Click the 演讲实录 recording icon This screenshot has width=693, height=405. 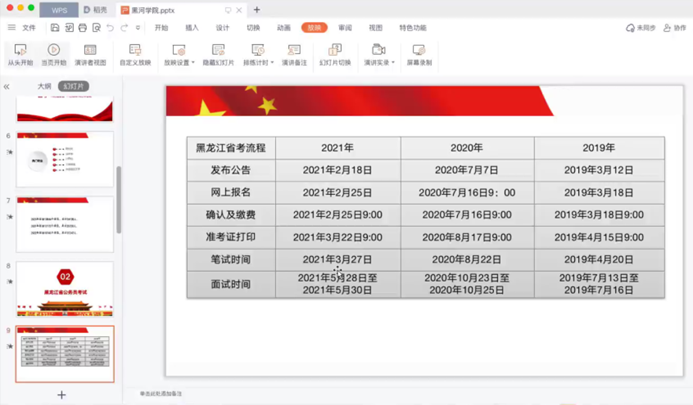[378, 50]
